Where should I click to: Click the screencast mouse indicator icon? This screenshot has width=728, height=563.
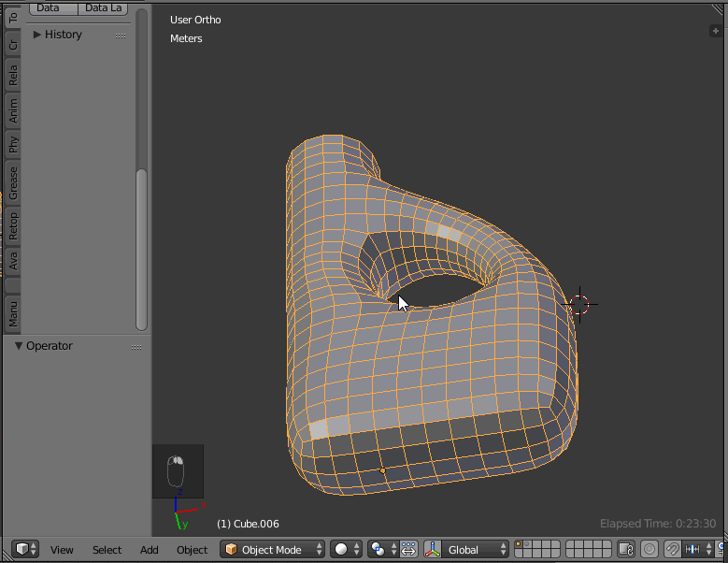pyautogui.click(x=177, y=470)
